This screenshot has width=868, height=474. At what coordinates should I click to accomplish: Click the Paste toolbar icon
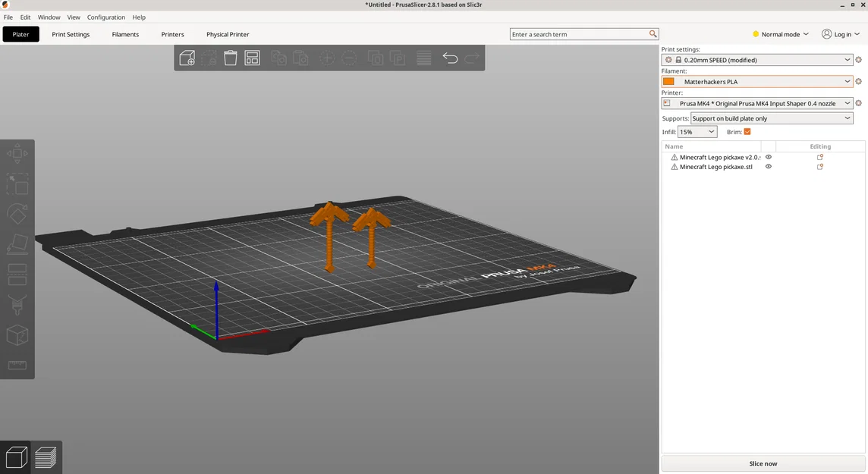point(300,58)
